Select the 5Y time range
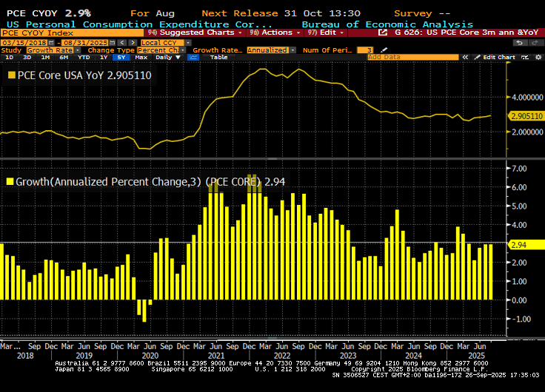Image resolution: width=545 pixels, height=392 pixels. 121,57
